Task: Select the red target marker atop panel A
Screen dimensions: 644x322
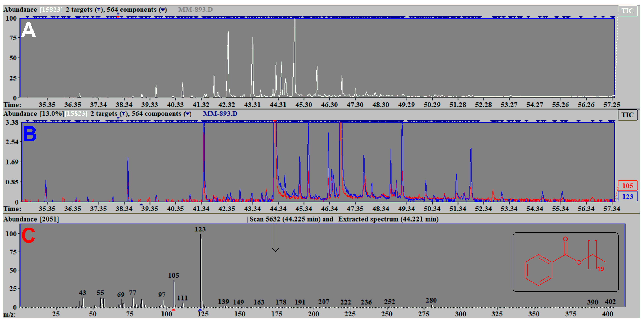Action: (x=118, y=16)
